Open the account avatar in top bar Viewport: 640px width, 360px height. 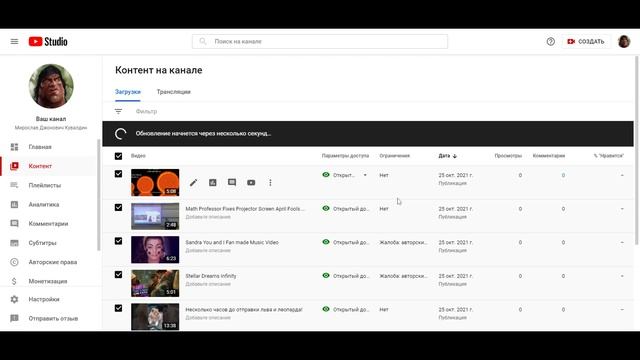pos(624,41)
